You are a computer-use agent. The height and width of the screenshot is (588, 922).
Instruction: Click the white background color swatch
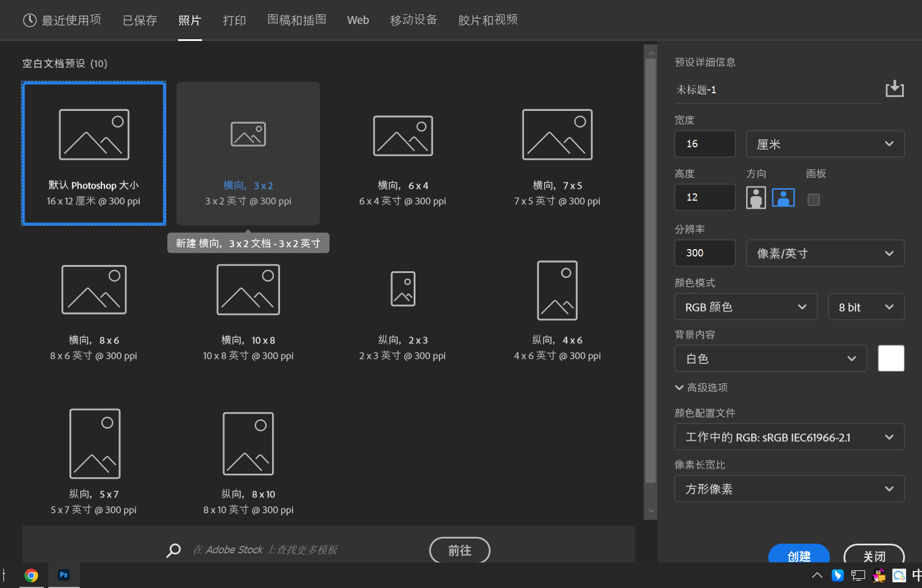tap(891, 358)
